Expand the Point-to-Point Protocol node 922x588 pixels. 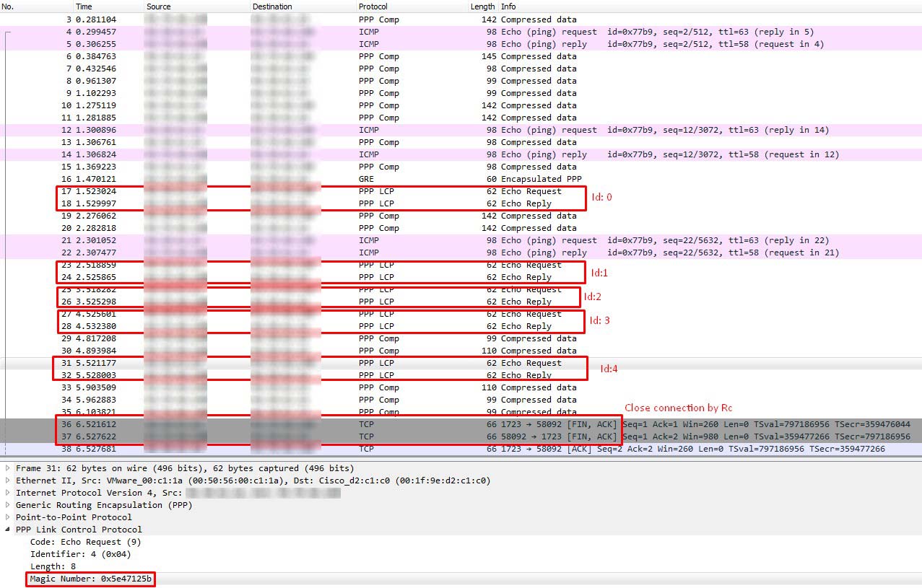[8, 517]
